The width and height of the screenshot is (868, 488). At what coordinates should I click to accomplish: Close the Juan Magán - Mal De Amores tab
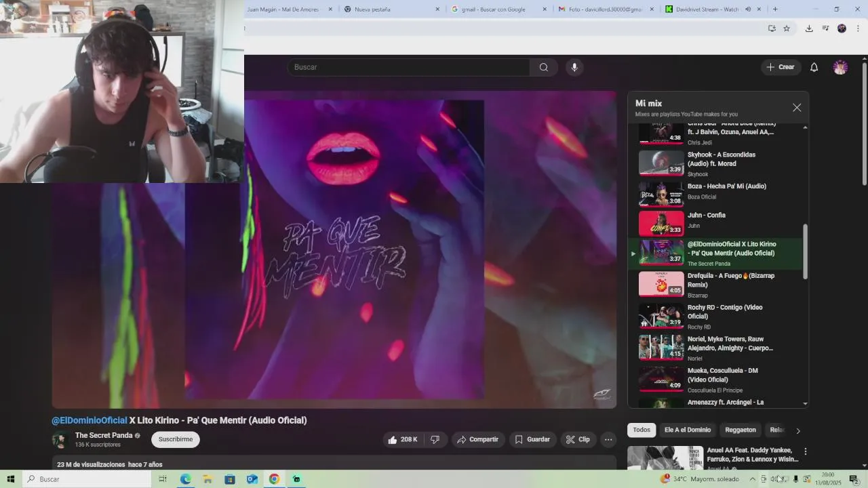[331, 9]
